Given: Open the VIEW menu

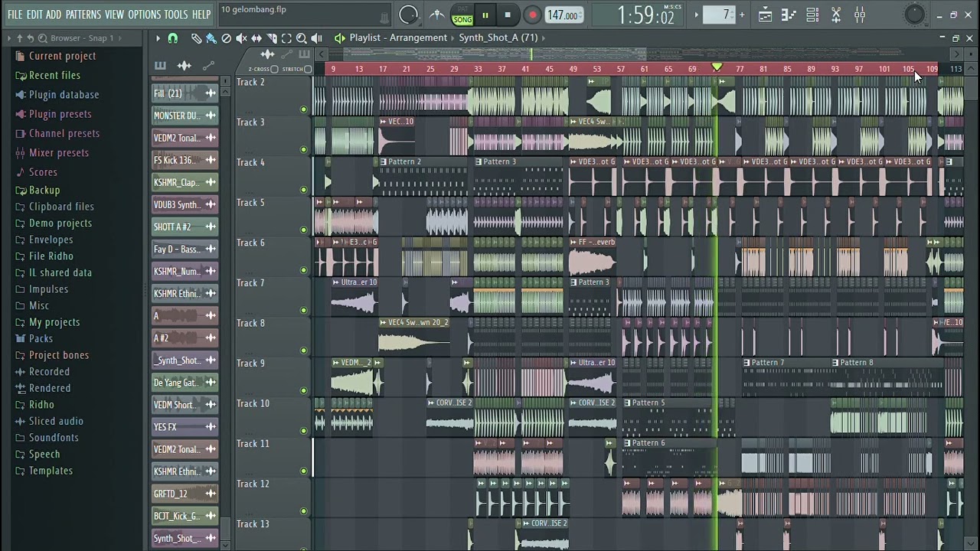Looking at the screenshot, I should (114, 15).
